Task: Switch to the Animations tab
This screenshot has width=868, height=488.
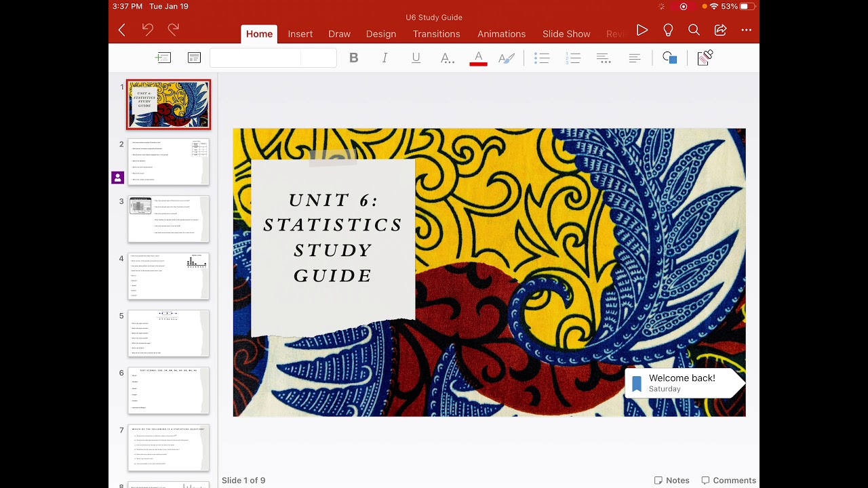Action: point(501,34)
